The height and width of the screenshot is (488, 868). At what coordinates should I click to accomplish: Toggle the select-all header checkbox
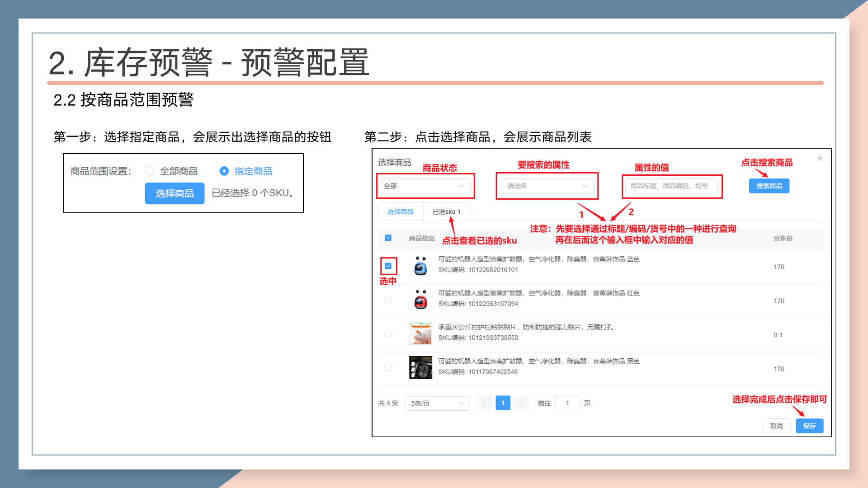pyautogui.click(x=388, y=238)
